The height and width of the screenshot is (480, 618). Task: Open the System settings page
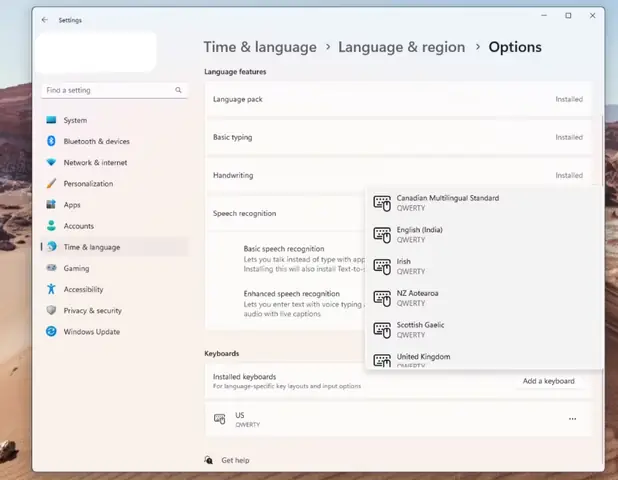114,120
